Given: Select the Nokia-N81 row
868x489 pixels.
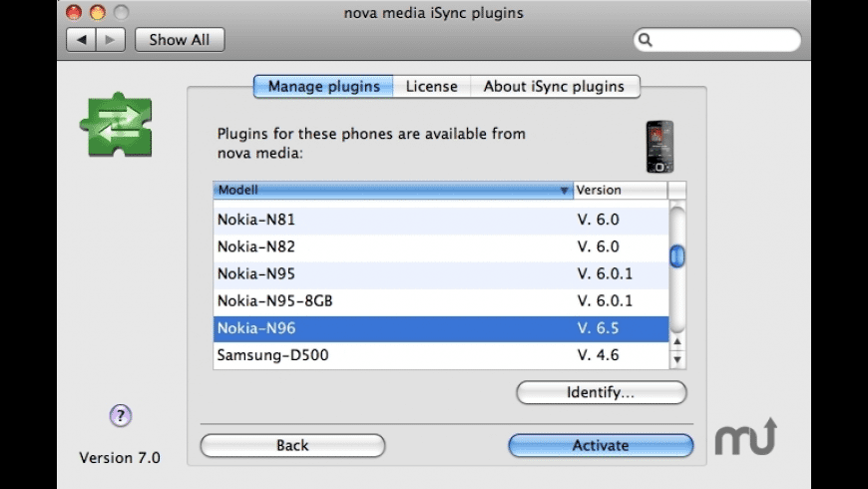Looking at the screenshot, I should click(441, 220).
